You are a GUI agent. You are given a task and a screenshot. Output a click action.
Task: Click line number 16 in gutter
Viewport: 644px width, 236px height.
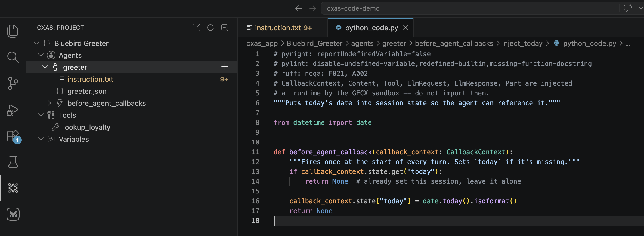[x=255, y=201]
